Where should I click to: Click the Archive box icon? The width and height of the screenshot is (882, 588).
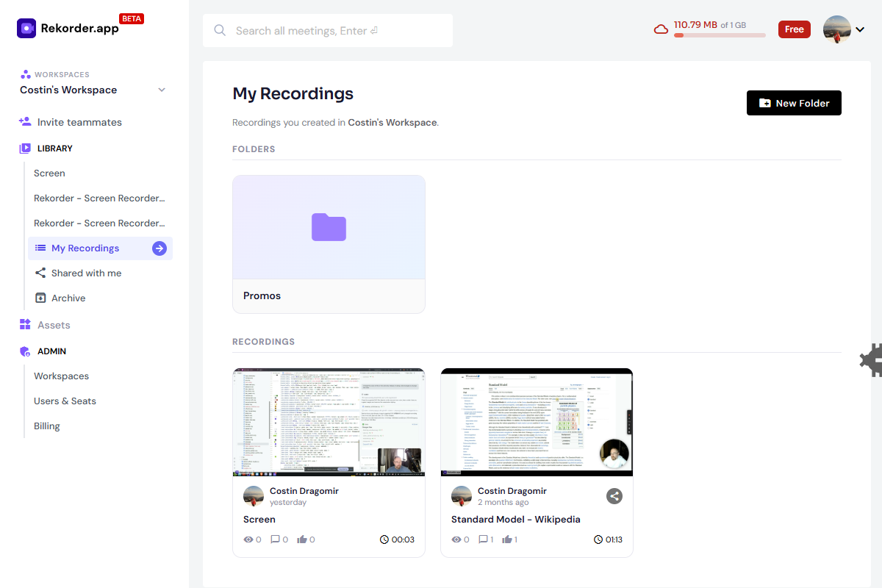point(40,298)
